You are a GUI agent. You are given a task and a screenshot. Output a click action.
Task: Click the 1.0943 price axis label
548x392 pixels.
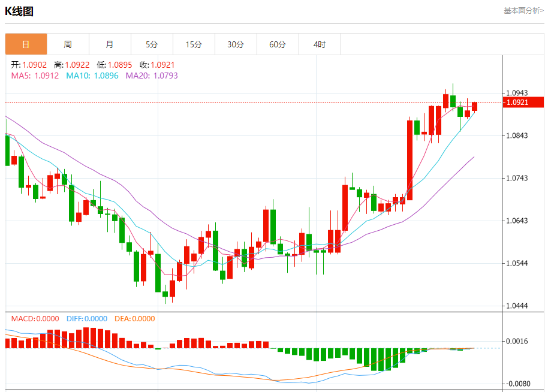point(517,93)
